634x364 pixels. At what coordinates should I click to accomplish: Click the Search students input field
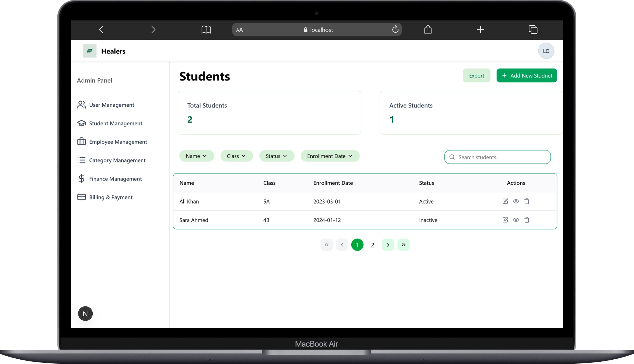click(500, 157)
